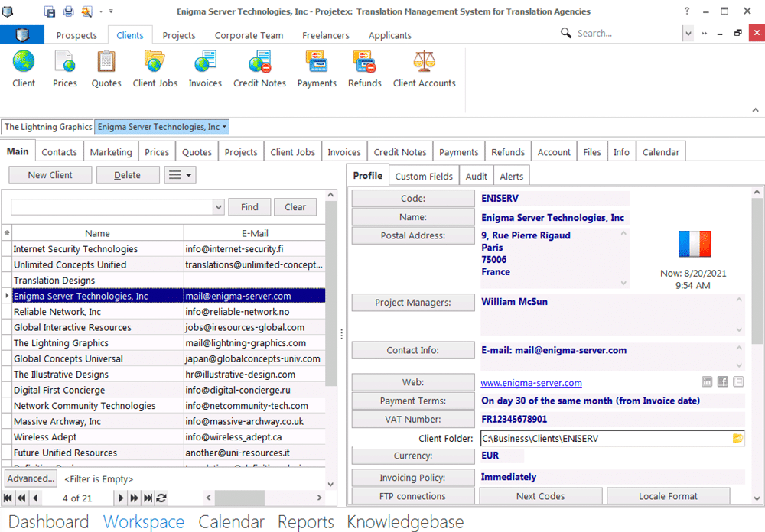Click the New Client button
Viewport: 765px width, 532px height.
(x=50, y=175)
